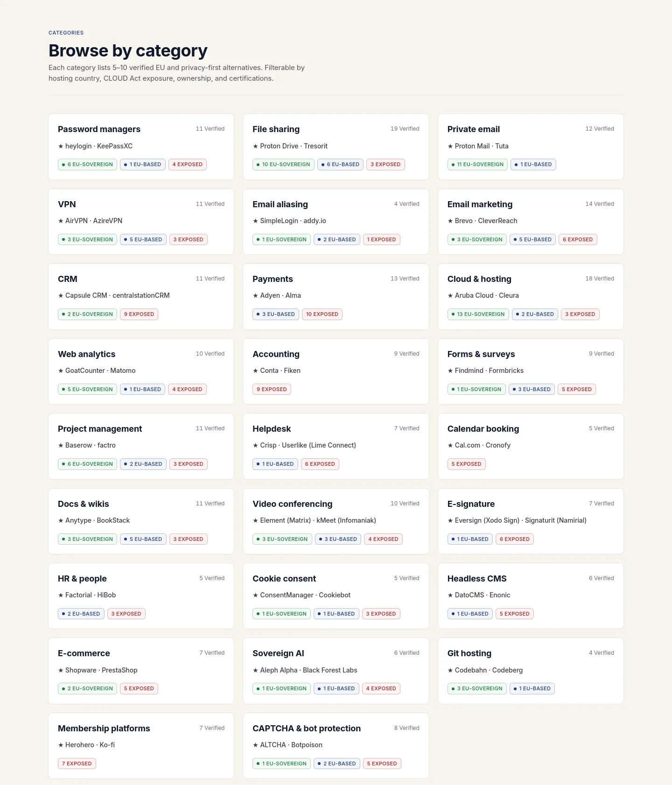Screen dimensions: 672x785
Task: Click "Aleph Alpha · Black Forest Labs" text
Action: tap(308, 670)
